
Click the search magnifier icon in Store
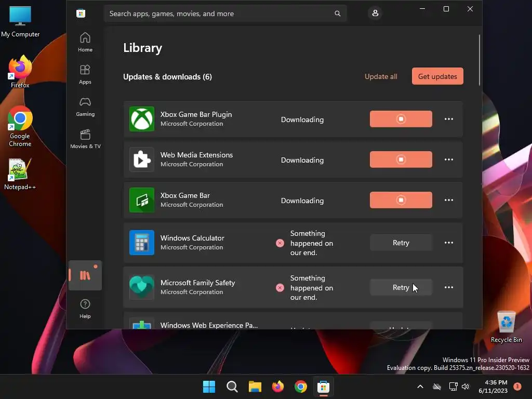tap(337, 14)
